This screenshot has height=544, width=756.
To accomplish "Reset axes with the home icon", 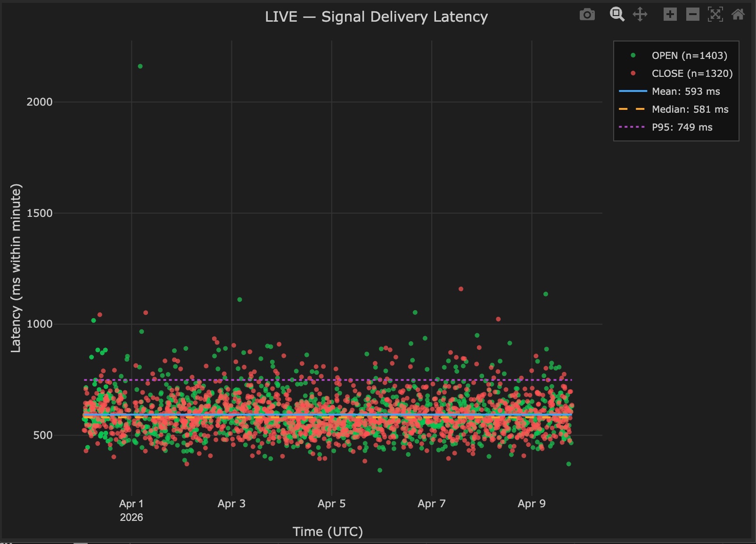I will [738, 15].
